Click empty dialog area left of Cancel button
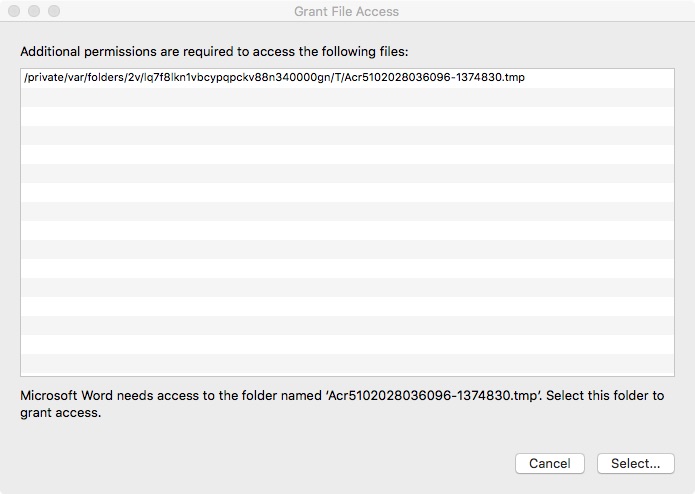Image resolution: width=695 pixels, height=494 pixels. tap(266, 463)
